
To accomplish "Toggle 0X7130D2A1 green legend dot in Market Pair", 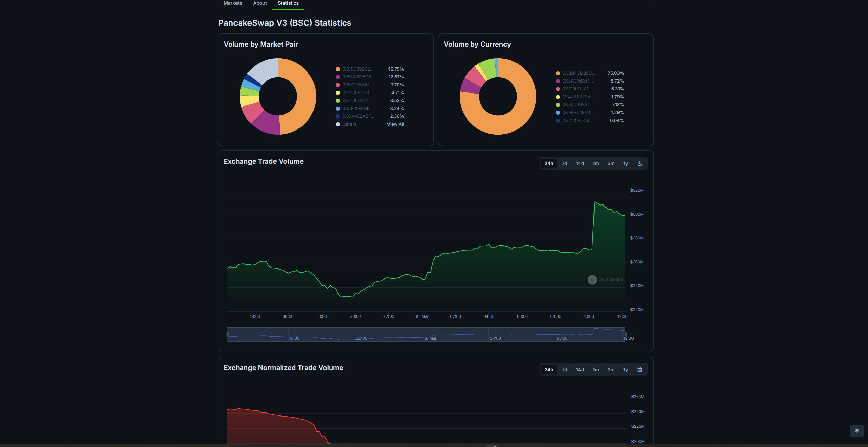I will tap(338, 101).
